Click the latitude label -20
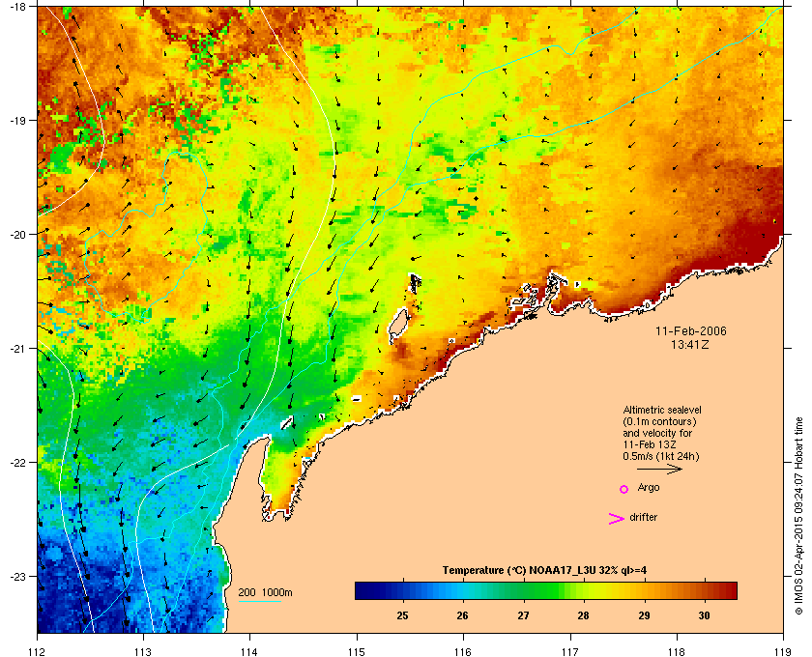 coord(18,234)
